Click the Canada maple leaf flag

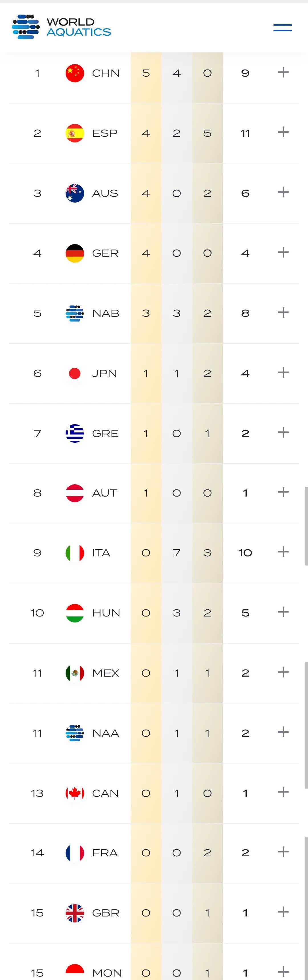point(75,793)
